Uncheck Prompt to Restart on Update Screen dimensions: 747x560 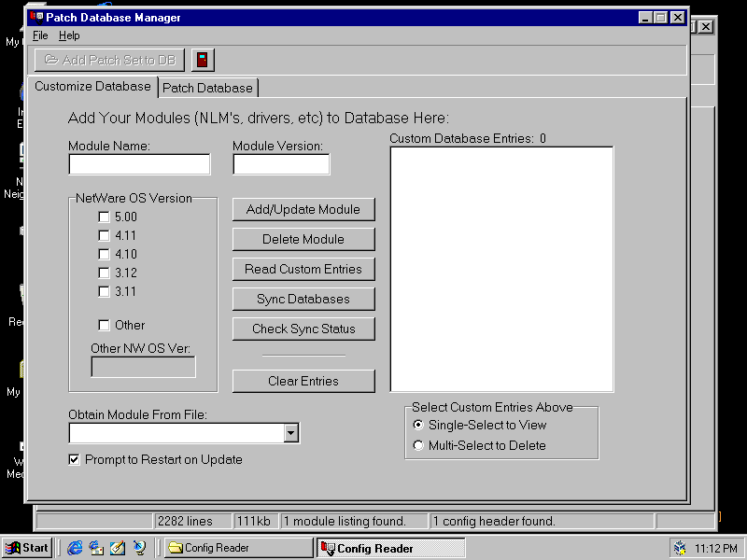(74, 459)
